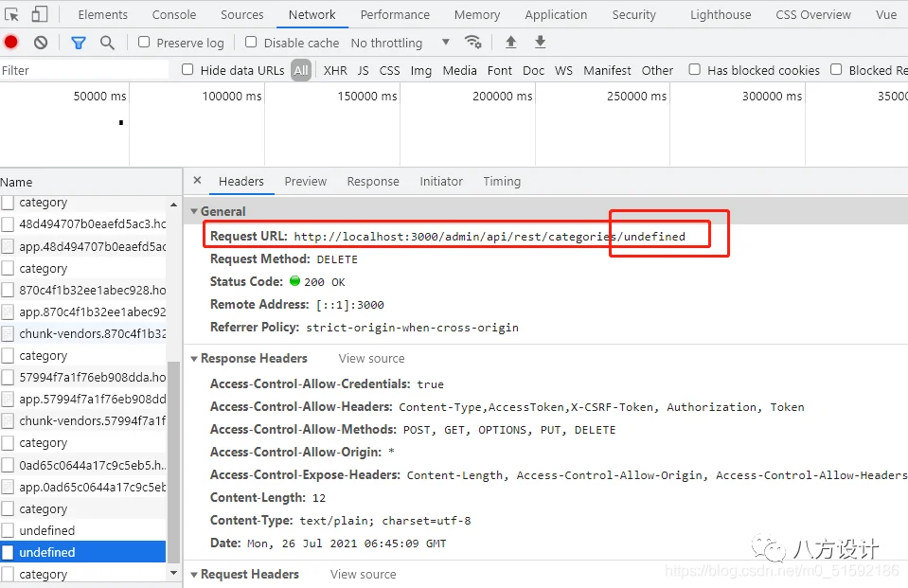This screenshot has width=908, height=588.
Task: Filter requests by JS
Action: (x=363, y=70)
